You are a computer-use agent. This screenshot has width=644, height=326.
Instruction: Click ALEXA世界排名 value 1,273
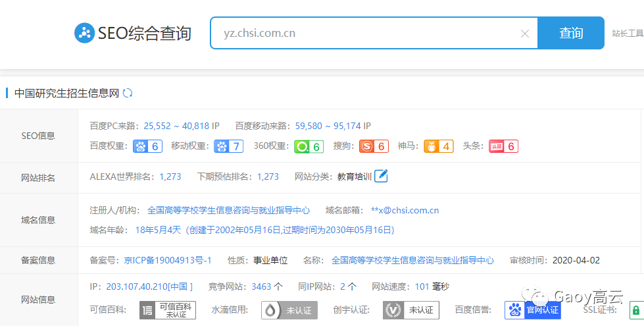coord(170,177)
